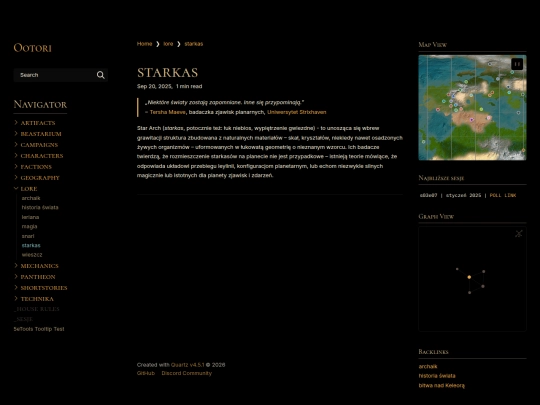The image size is (540, 405).
Task: Open the leriana lore page
Action: pos(30,217)
